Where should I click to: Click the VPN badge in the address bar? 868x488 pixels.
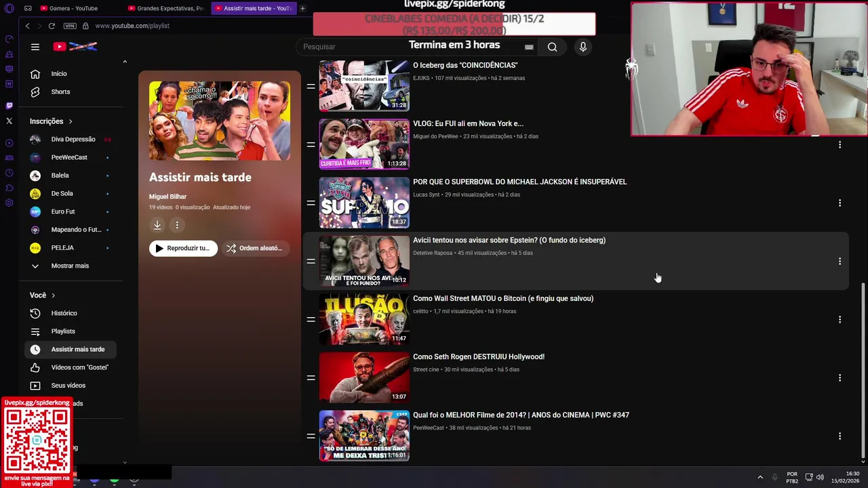(x=70, y=26)
